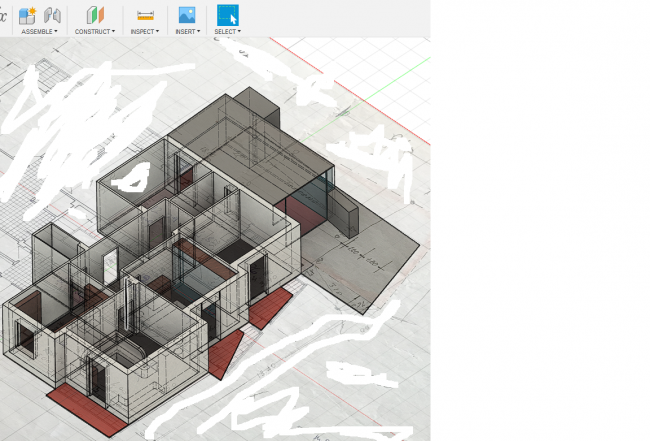This screenshot has width=650, height=441.
Task: Click the partially visible fx parameters icon
Action: pos(3,15)
